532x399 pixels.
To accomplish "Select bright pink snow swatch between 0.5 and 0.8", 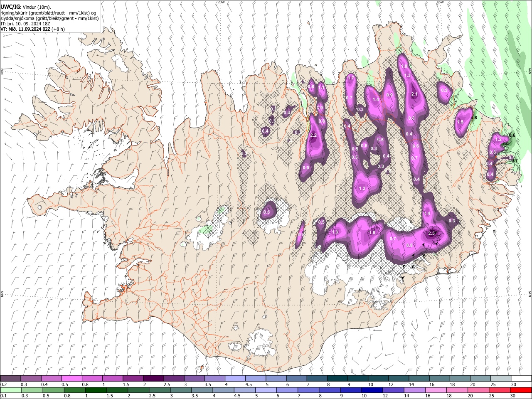I will coord(71,379).
